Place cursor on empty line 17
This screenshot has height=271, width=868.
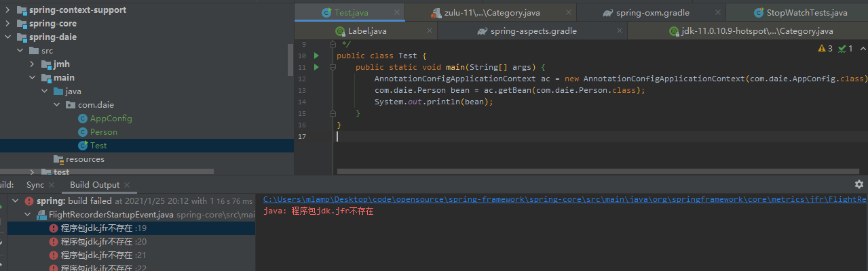click(601, 136)
